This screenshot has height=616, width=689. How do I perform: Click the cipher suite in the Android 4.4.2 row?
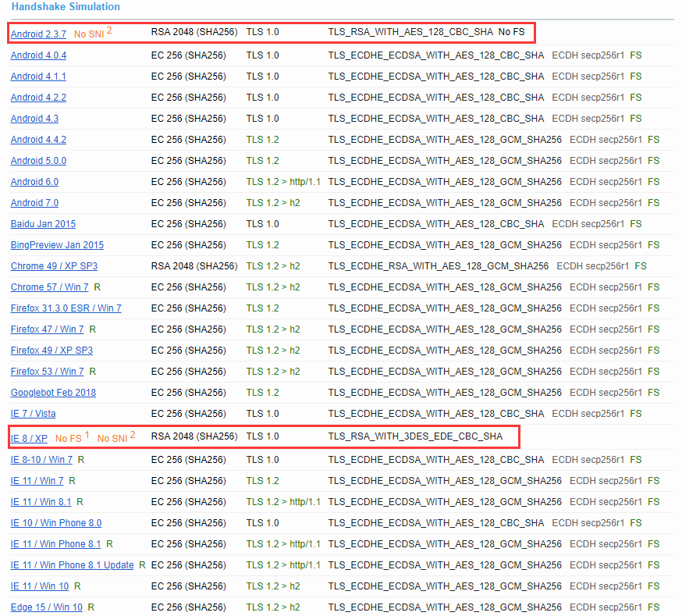(x=445, y=140)
